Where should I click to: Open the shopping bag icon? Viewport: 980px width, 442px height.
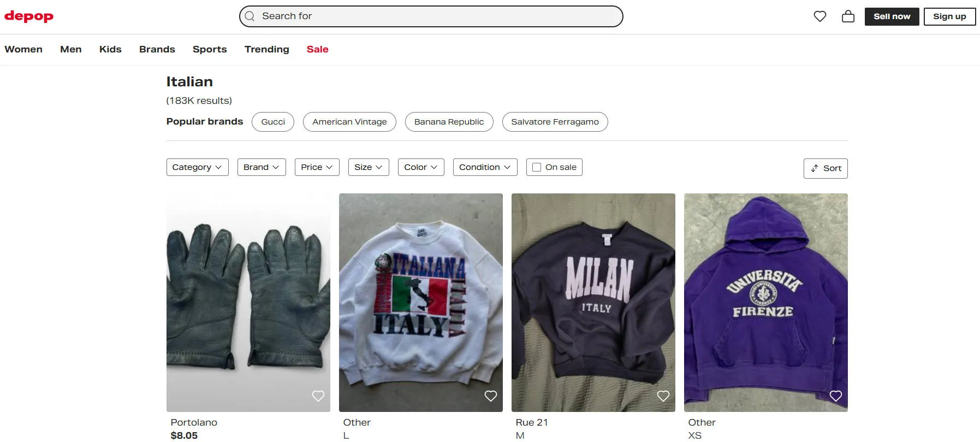click(x=848, y=16)
